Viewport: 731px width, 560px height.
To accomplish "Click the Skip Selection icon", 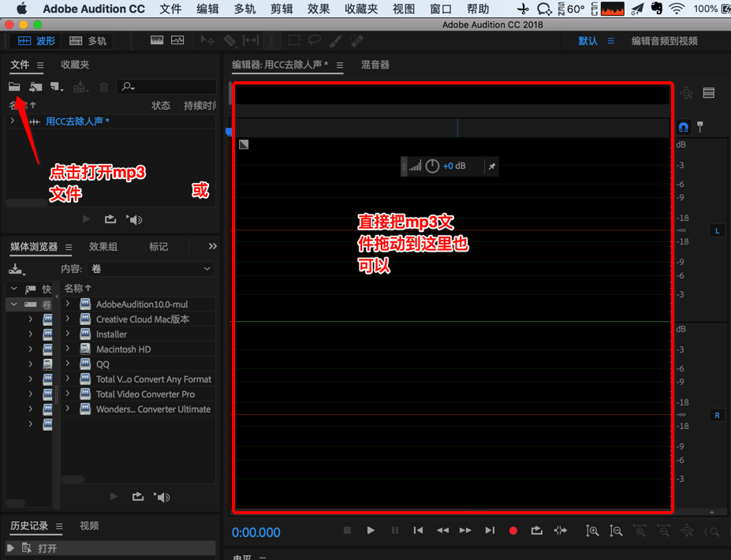I will pos(561,530).
